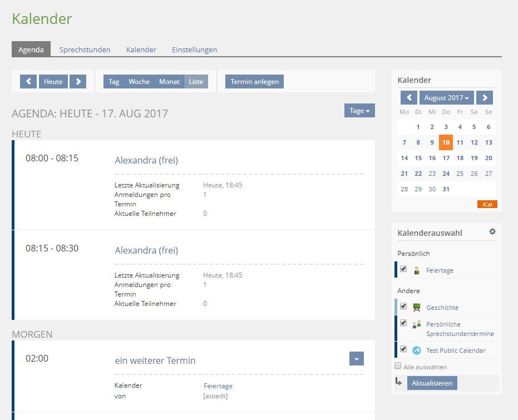Select day 22 in mini calendar
Screen dimensions: 518x420
418,174
